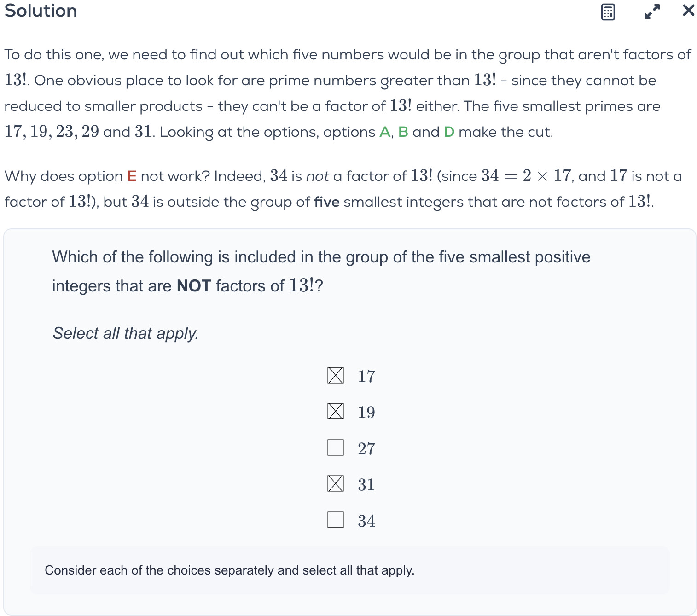Select the answer label 27
697x616 pixels.
point(366,448)
